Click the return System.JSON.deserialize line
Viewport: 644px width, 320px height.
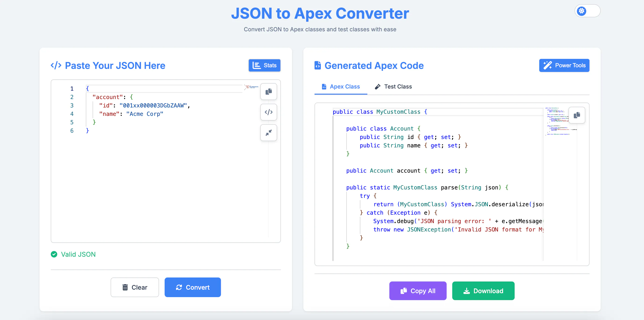458,204
